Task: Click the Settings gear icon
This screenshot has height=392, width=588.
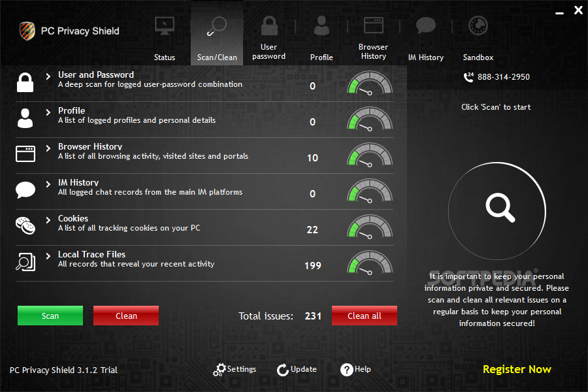Action: point(220,370)
